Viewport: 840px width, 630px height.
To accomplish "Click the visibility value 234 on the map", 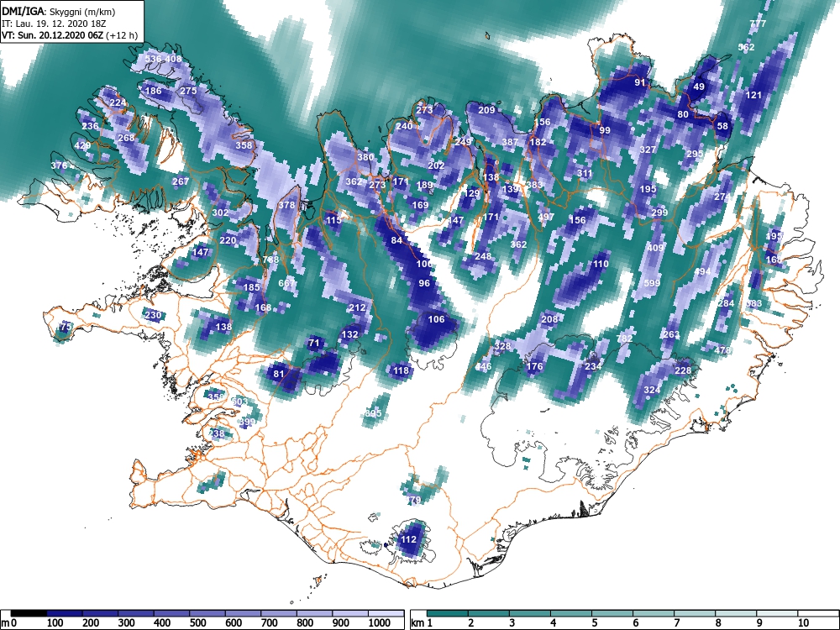I will [x=592, y=366].
